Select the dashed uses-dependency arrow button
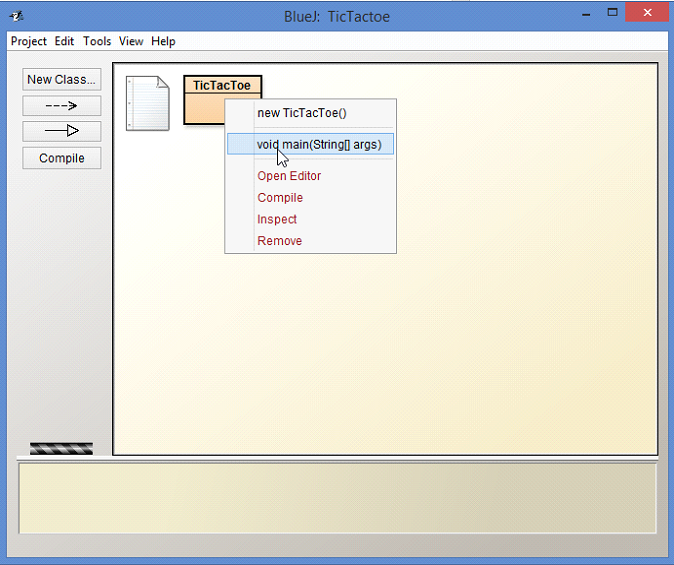Viewport: 674px width, 565px height. pyautogui.click(x=61, y=105)
